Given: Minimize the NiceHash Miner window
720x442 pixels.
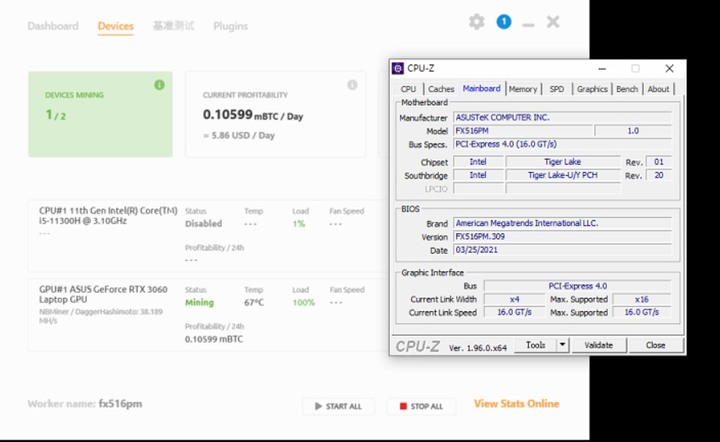Looking at the screenshot, I should [528, 25].
